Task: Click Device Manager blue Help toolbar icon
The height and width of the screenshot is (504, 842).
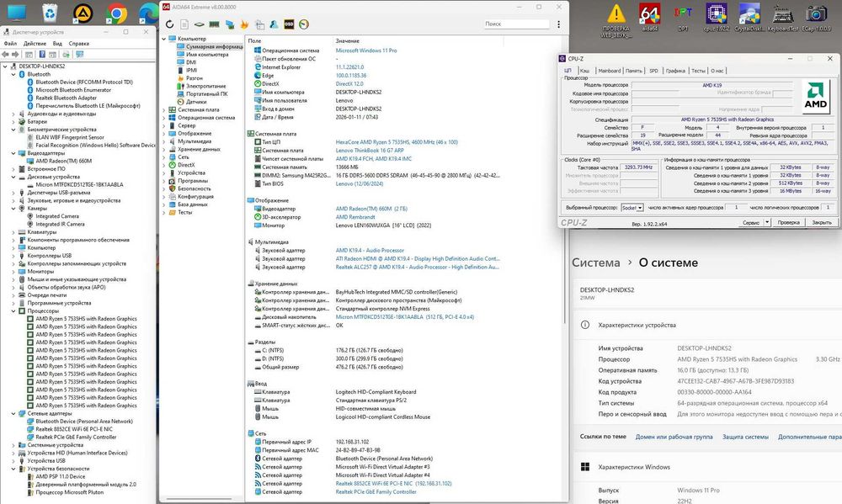Action: pyautogui.click(x=40, y=54)
